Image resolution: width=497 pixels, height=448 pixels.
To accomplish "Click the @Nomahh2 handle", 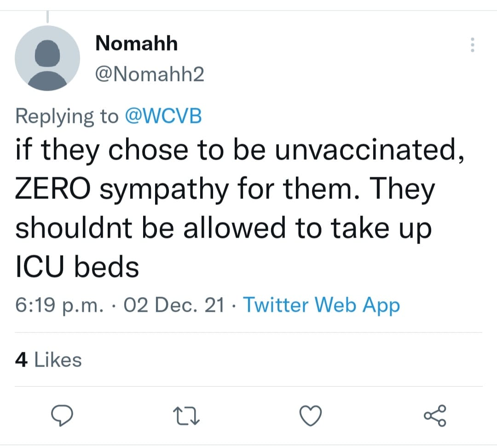I will coord(150,74).
